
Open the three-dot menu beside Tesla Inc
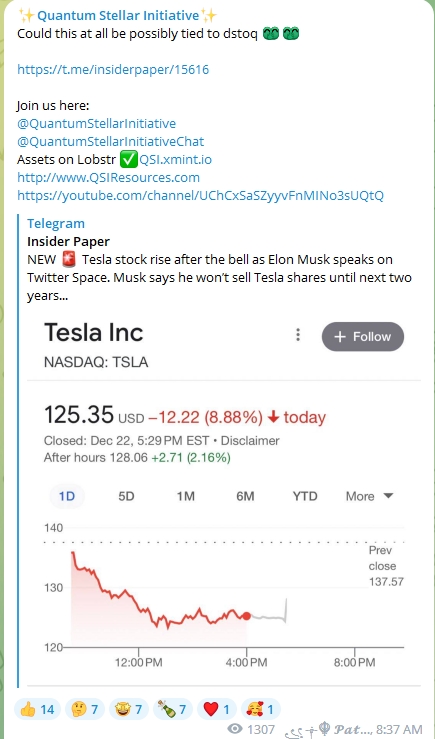click(x=298, y=335)
